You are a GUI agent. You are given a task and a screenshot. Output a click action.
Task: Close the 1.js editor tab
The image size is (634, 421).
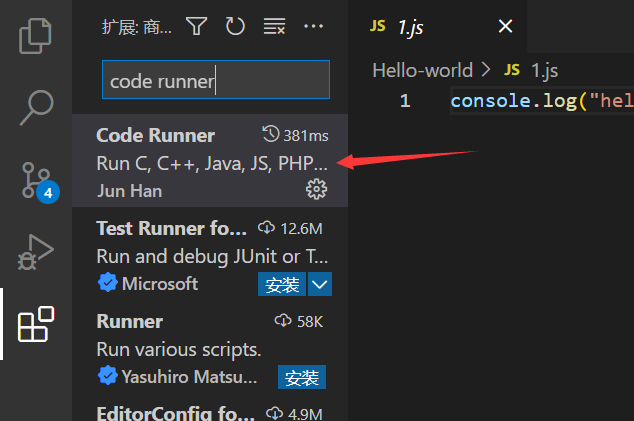(x=505, y=26)
